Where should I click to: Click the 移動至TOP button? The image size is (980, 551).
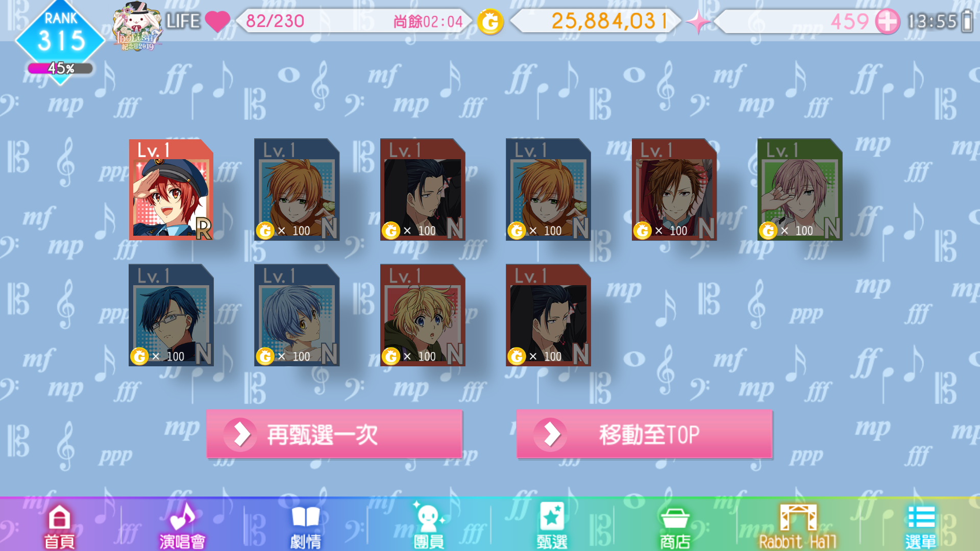(x=644, y=434)
